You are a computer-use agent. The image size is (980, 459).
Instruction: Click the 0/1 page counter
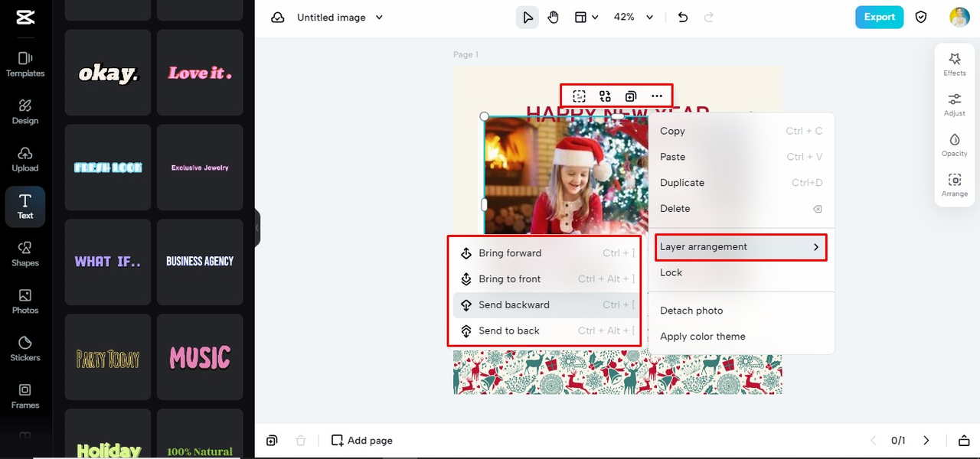point(898,441)
